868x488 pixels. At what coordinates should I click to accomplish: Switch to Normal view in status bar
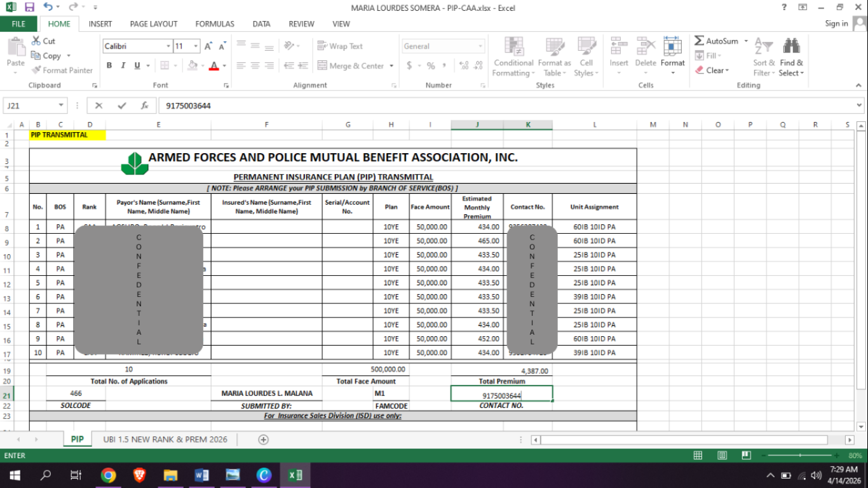pos(698,456)
